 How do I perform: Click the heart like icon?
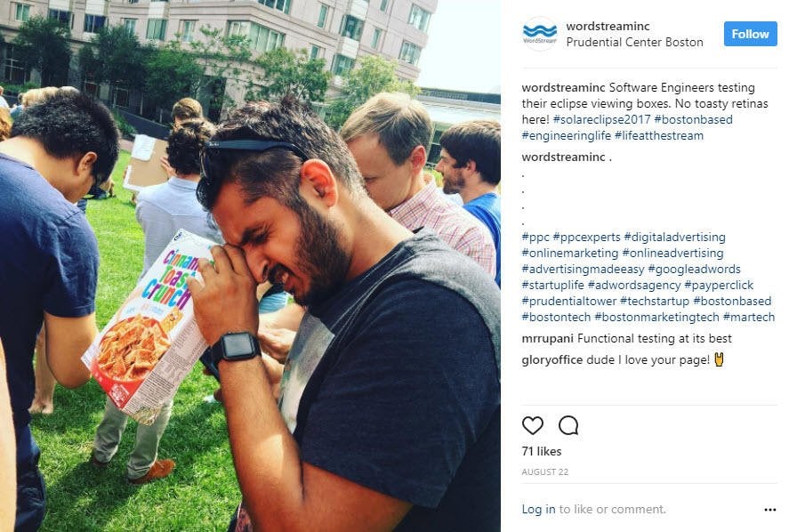click(532, 425)
